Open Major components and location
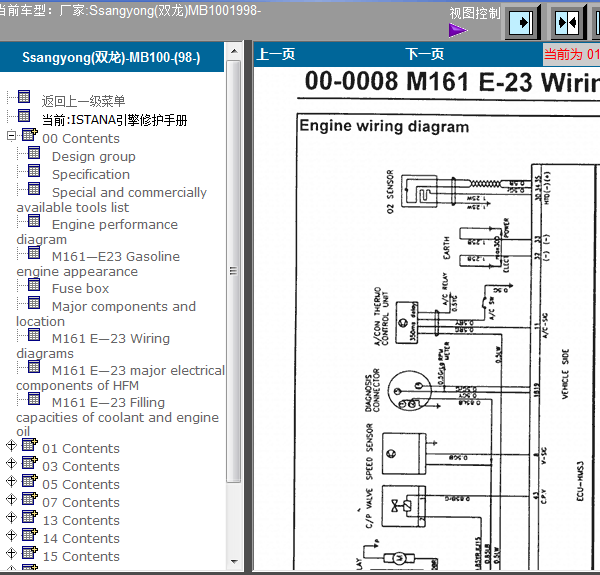Viewport: 600px width, 575px height. [x=106, y=314]
